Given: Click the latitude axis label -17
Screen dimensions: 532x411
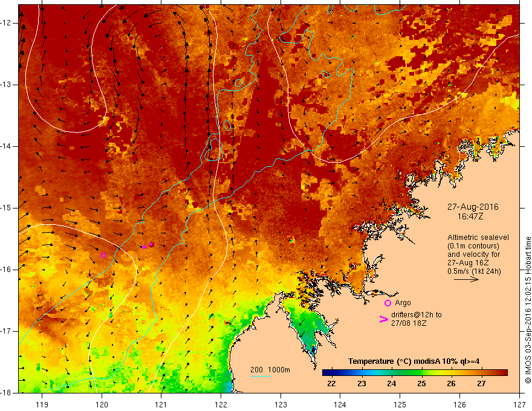Looking at the screenshot, I should 6,331.
